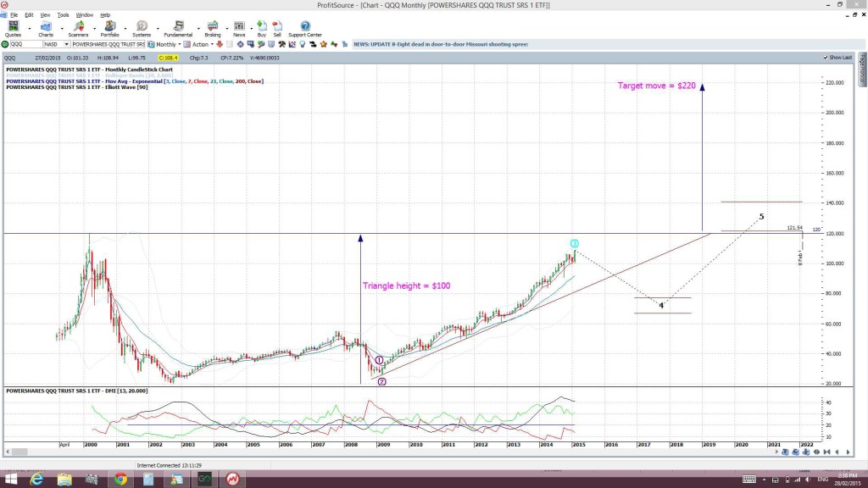Image resolution: width=868 pixels, height=488 pixels.
Task: Click the 'Target move = $220' annotation
Action: [657, 86]
